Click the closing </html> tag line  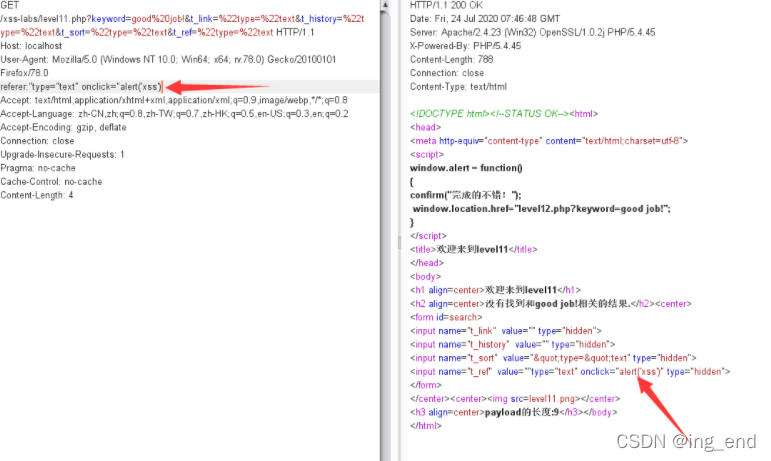coord(426,426)
